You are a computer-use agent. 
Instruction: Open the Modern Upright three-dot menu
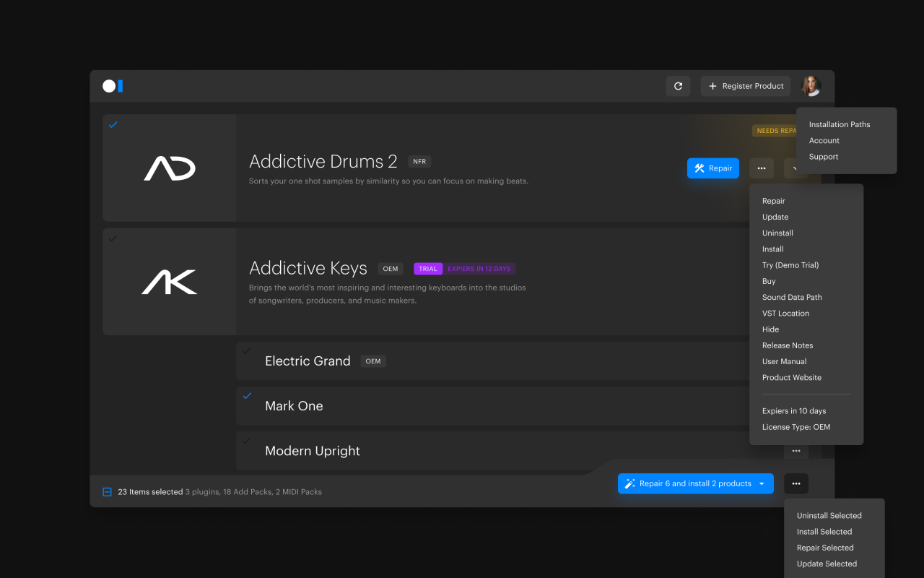coord(796,451)
